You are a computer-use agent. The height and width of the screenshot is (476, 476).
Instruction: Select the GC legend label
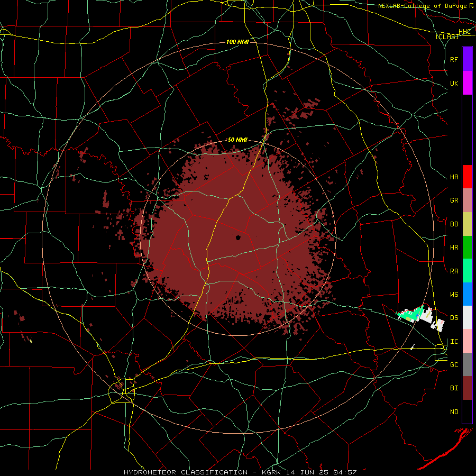454,365
